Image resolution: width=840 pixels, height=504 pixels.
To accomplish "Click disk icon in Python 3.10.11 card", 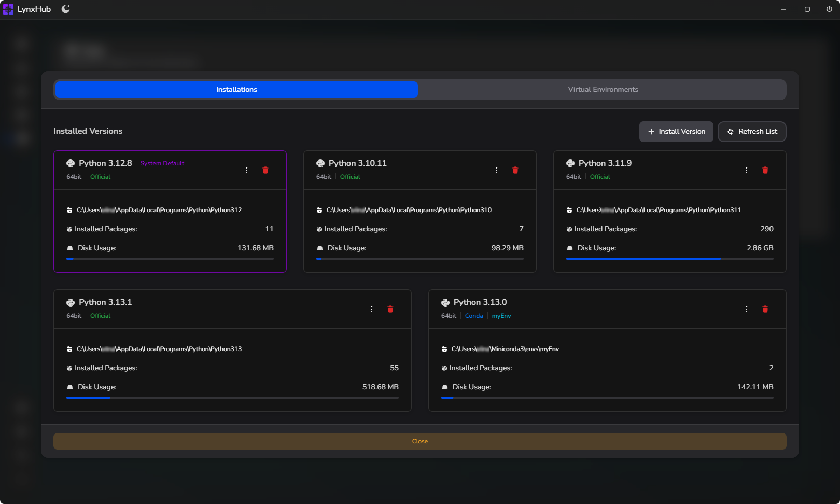I will click(320, 248).
